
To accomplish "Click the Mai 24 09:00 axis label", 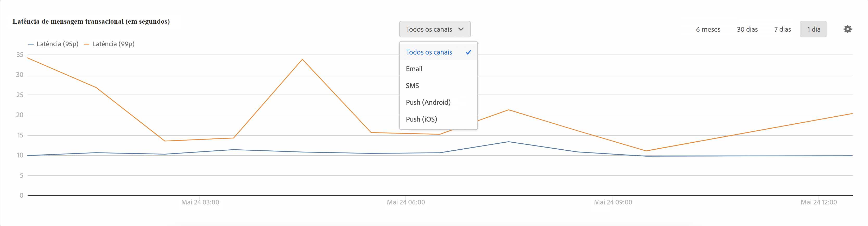I will 613,202.
